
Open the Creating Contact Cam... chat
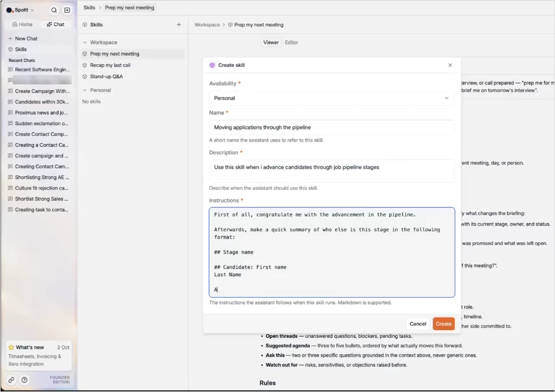(39, 167)
